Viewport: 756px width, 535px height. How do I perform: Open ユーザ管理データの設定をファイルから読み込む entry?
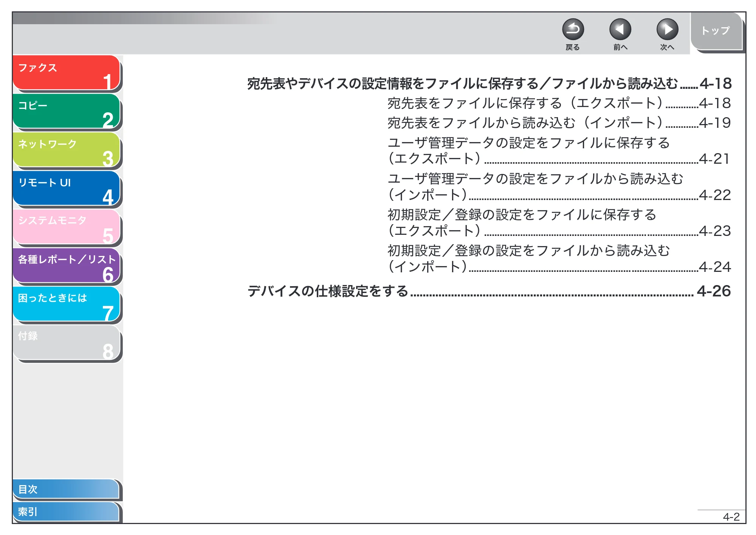click(x=559, y=187)
